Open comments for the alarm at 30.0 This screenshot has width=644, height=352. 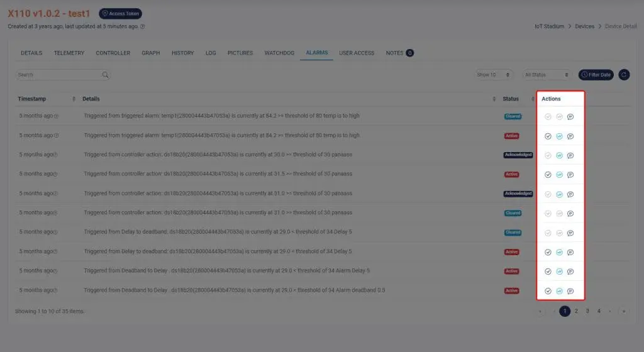570,155
